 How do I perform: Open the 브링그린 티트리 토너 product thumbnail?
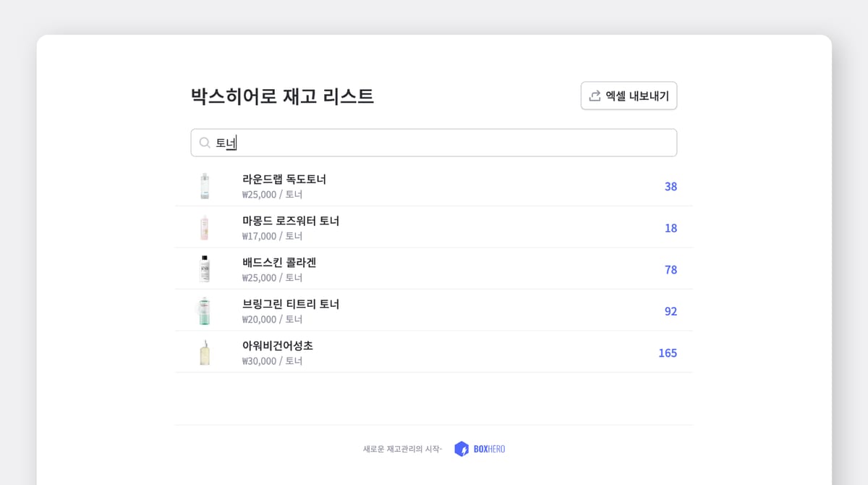coord(204,310)
